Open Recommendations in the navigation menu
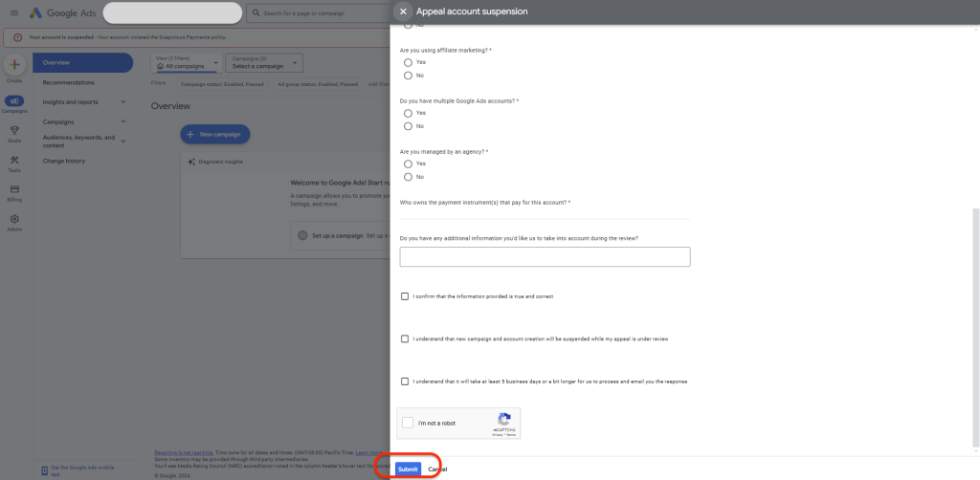 pos(68,82)
